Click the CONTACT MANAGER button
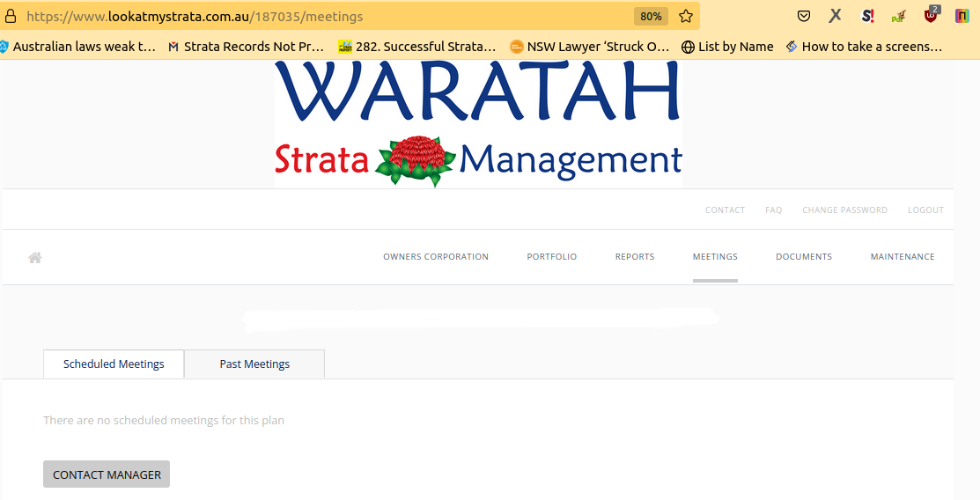Viewport: 980px width, 500px height. pyautogui.click(x=107, y=474)
